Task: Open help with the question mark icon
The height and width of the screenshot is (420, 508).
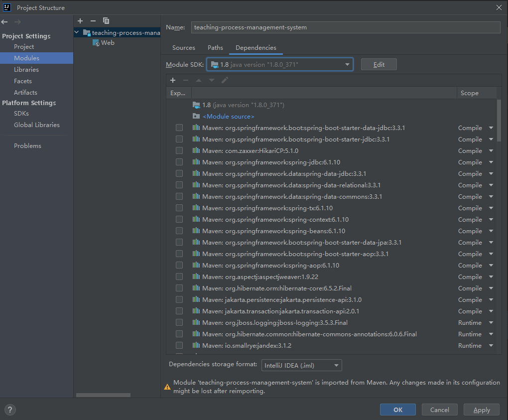Action: click(x=10, y=410)
